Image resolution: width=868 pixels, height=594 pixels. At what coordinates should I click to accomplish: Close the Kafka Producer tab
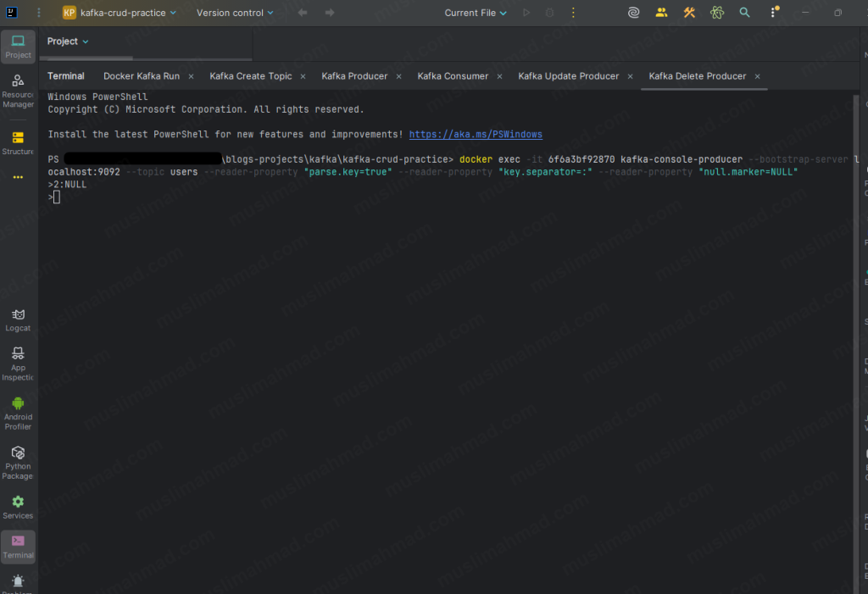tap(398, 76)
